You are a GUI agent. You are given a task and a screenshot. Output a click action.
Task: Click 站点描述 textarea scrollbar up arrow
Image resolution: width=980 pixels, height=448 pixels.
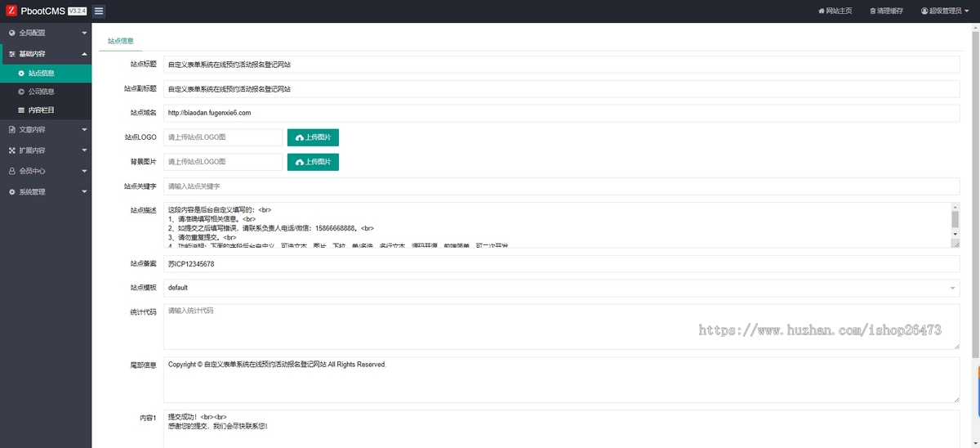955,207
